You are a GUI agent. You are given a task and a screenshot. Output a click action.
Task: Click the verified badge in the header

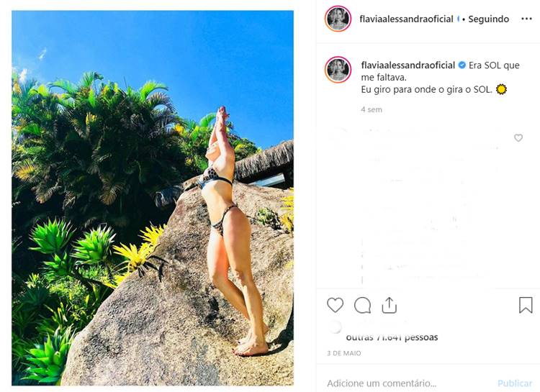click(459, 19)
